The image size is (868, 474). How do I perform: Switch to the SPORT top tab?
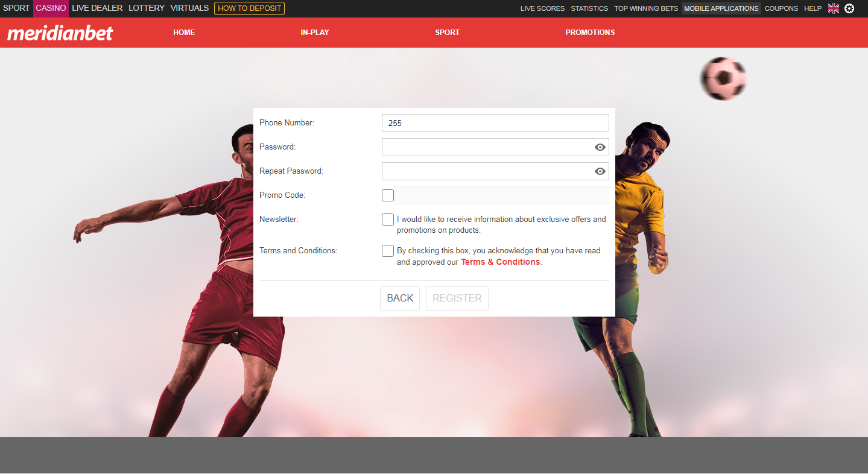16,8
